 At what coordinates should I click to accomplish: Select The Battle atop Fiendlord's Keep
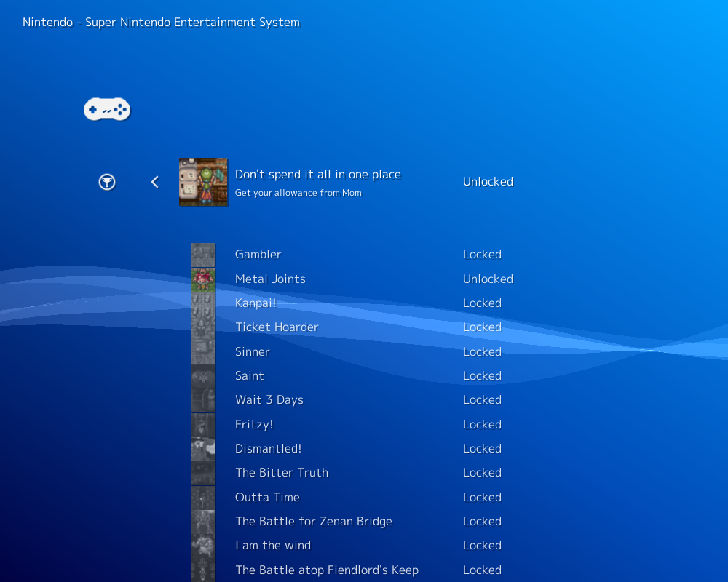pyautogui.click(x=326, y=570)
